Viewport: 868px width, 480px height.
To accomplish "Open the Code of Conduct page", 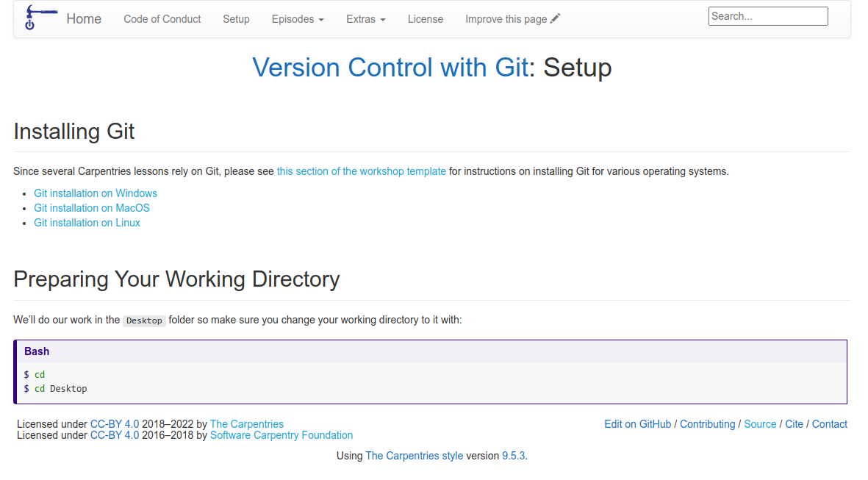I will 162,19.
